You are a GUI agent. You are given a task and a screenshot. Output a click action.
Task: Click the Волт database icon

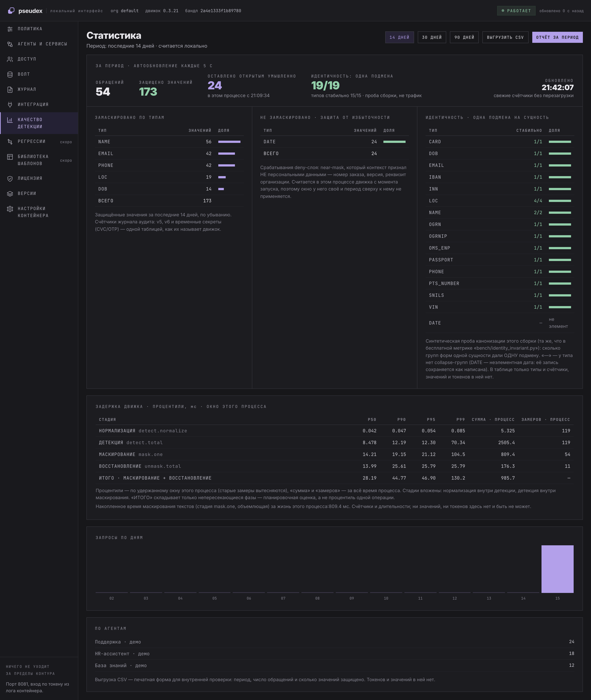click(x=10, y=74)
